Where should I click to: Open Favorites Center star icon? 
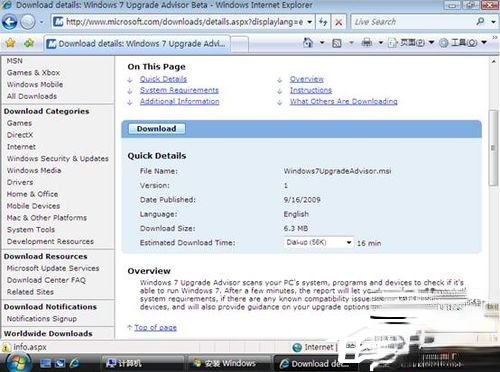coord(11,43)
